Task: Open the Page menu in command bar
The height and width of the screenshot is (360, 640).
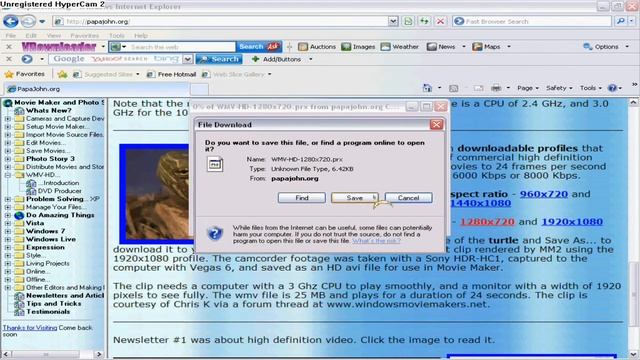Action: 528,88
